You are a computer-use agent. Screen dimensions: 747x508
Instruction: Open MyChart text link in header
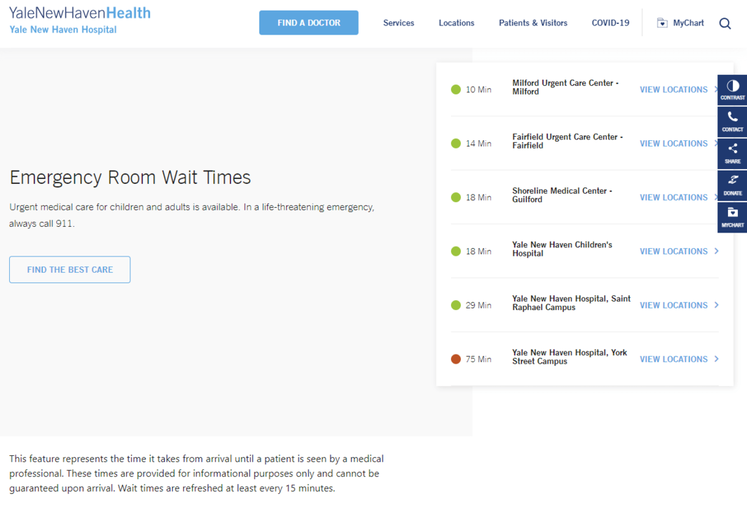pyautogui.click(x=688, y=23)
